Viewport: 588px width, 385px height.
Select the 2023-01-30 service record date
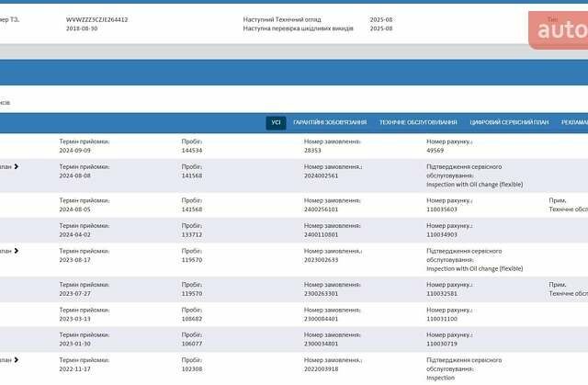coord(75,345)
